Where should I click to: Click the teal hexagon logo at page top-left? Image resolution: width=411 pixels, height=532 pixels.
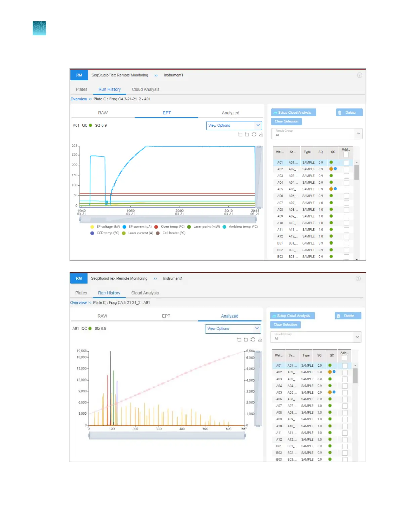pyautogui.click(x=39, y=28)
